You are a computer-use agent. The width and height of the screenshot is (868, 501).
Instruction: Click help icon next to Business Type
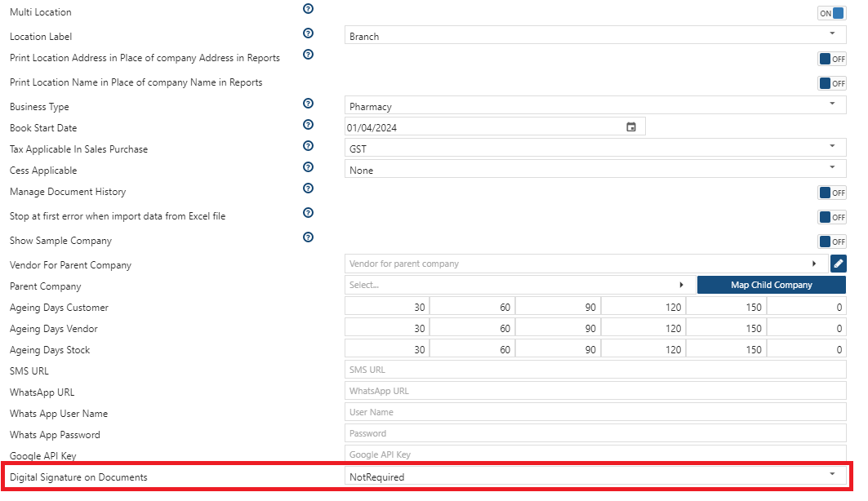pos(309,104)
